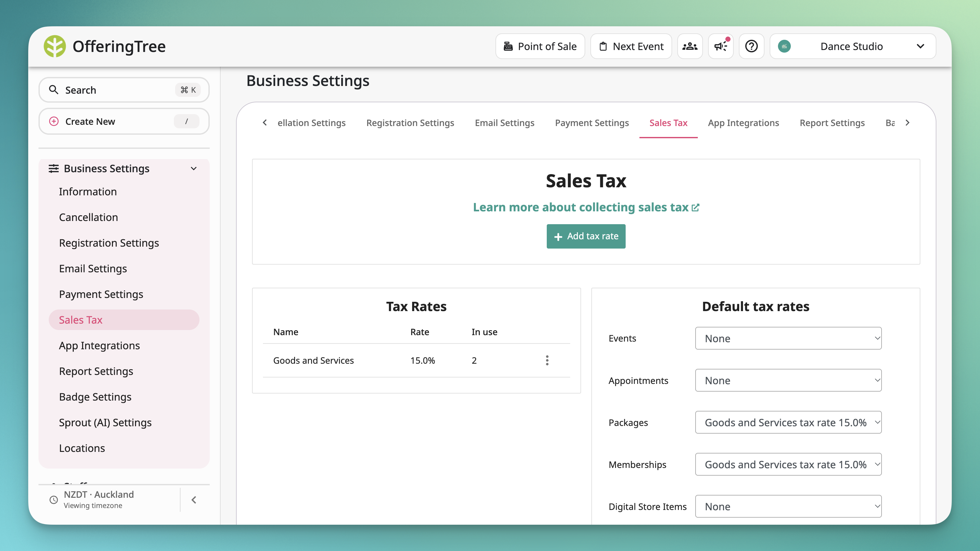980x551 pixels.
Task: Click the NZDT · Auckland timezone label
Action: click(99, 494)
